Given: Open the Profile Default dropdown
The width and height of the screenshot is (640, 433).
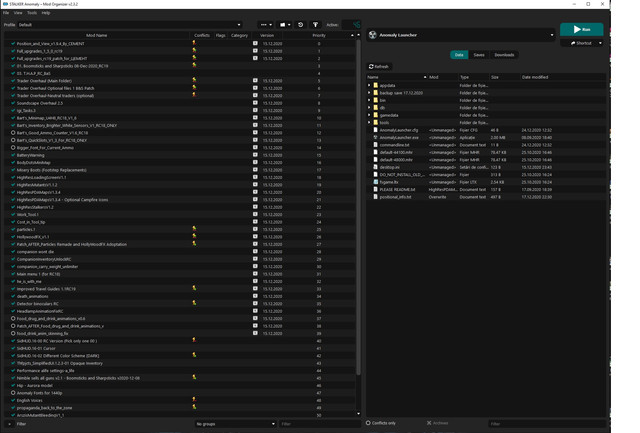Looking at the screenshot, I should click(129, 25).
